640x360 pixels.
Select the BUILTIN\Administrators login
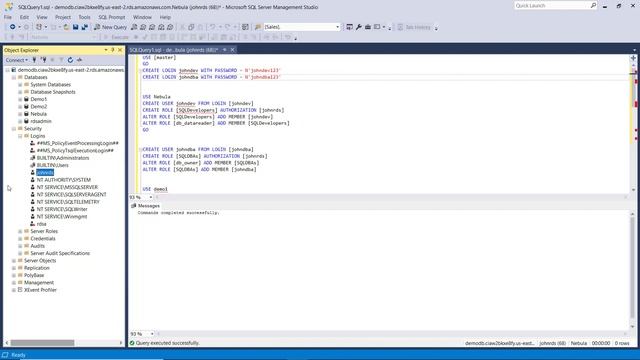click(x=63, y=158)
